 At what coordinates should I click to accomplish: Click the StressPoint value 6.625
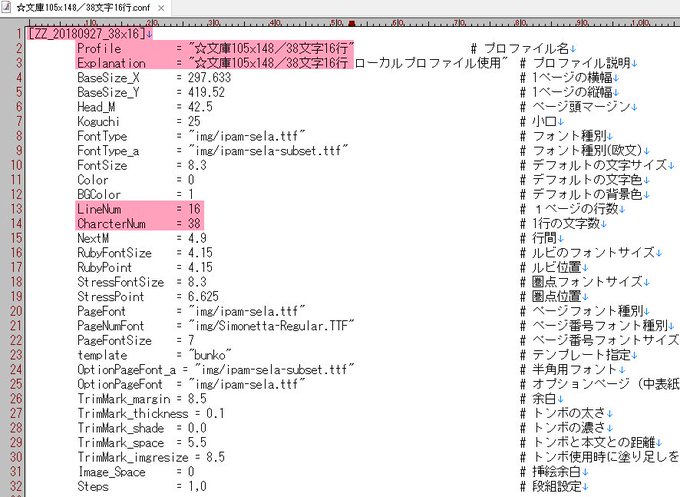pyautogui.click(x=203, y=296)
